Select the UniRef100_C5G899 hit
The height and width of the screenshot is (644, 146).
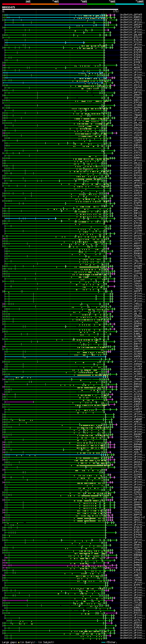tap(131, 286)
